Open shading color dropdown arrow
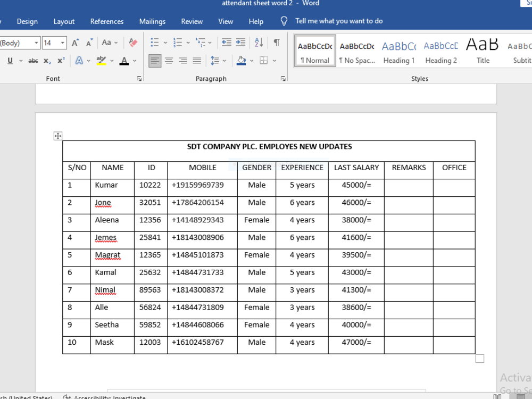The height and width of the screenshot is (399, 532). coord(252,61)
